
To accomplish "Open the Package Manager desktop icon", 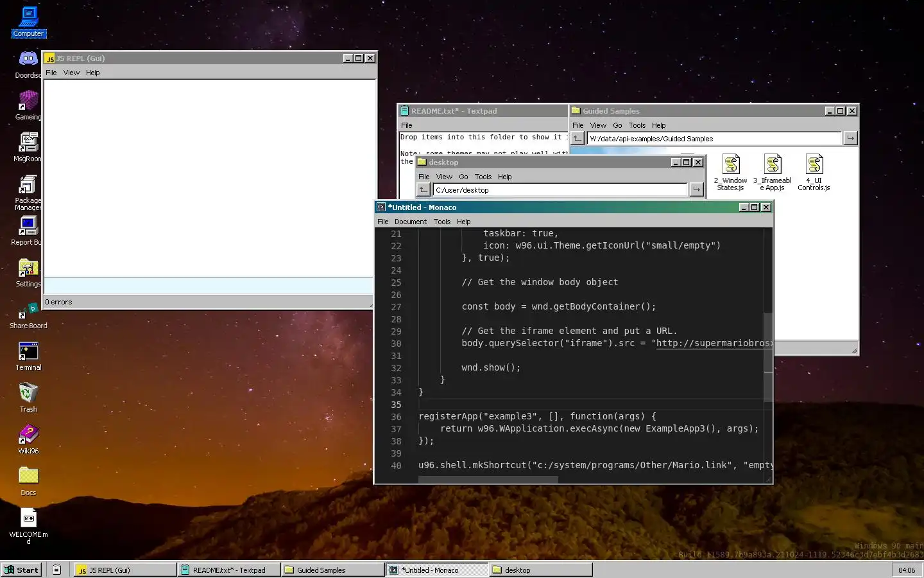I will [x=28, y=192].
